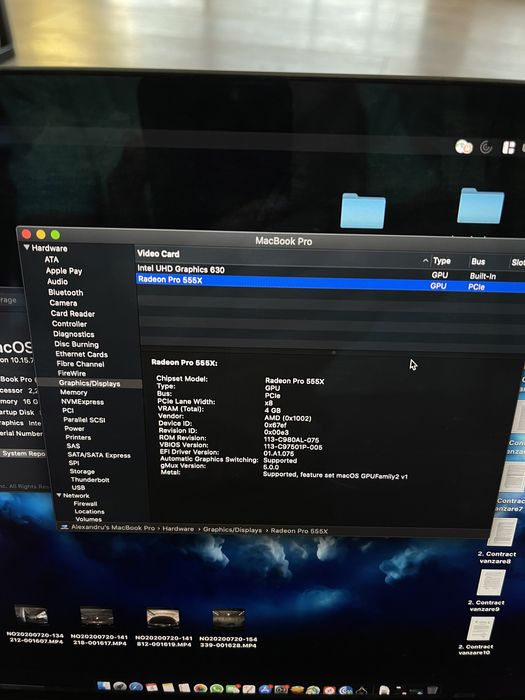Image resolution: width=525 pixels, height=700 pixels.
Task: Open Photos app from the Dock
Action: coord(200,689)
